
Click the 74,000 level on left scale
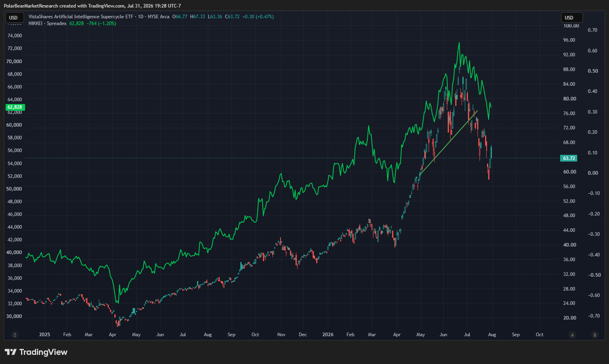pos(15,36)
